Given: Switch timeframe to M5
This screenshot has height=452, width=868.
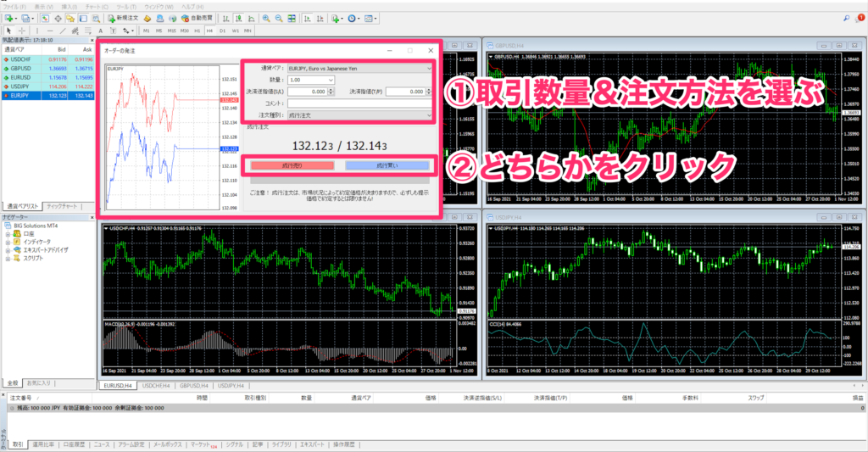Looking at the screenshot, I should pos(159,31).
